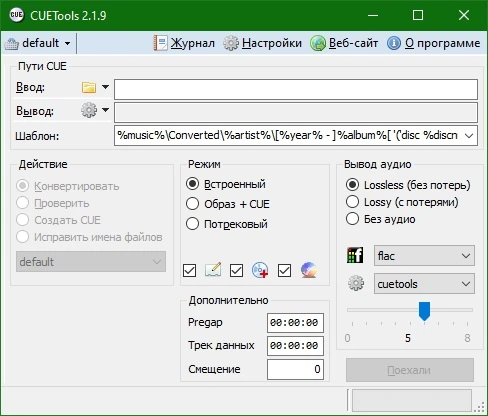The image size is (488, 416).
Task: Toggle the checkbox beside the colorful disc icon
Action: pyautogui.click(x=284, y=270)
